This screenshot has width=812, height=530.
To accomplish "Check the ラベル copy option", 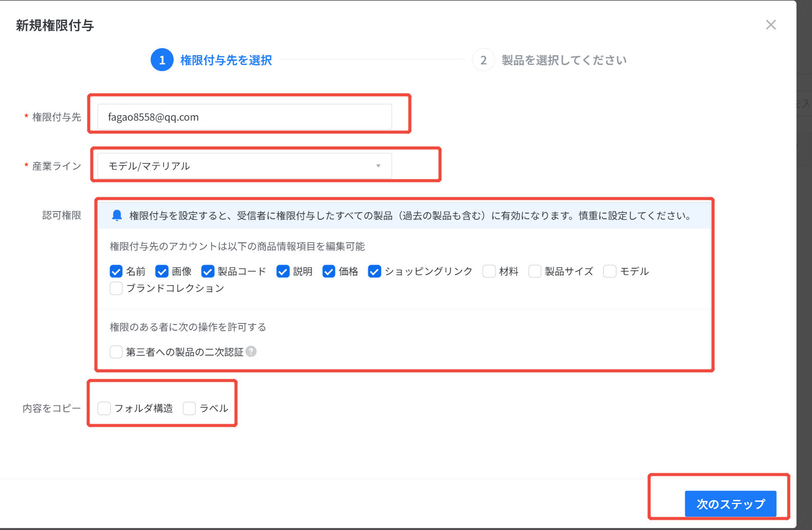I will coord(189,408).
